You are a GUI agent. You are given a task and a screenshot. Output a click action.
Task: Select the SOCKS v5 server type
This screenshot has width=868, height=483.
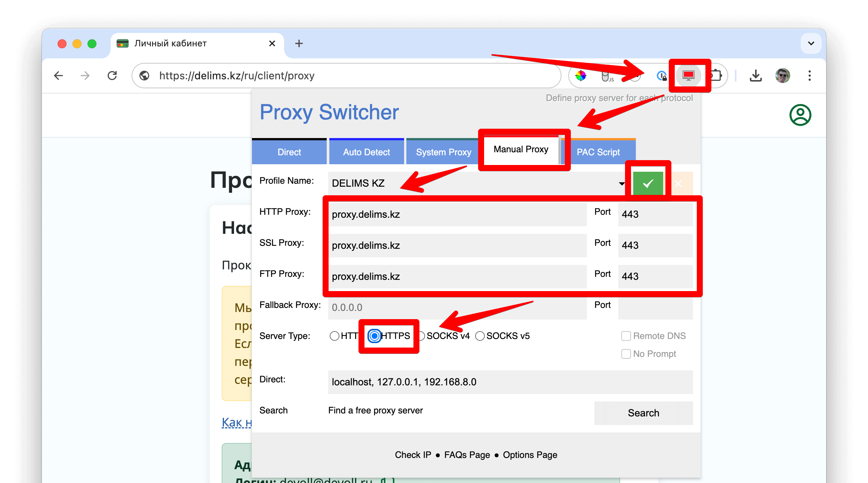click(x=480, y=336)
